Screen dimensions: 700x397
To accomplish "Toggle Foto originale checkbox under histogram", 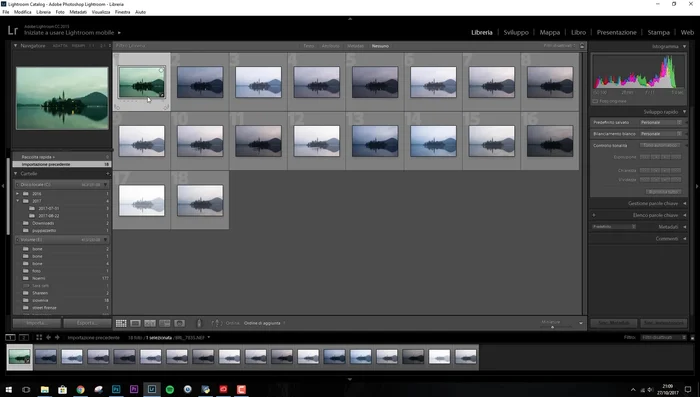I will 595,101.
